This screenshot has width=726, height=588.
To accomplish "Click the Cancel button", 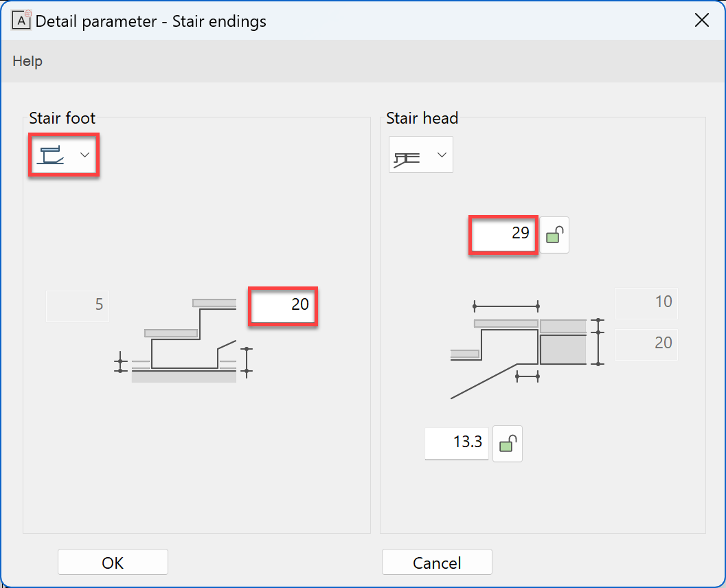I will (x=437, y=563).
